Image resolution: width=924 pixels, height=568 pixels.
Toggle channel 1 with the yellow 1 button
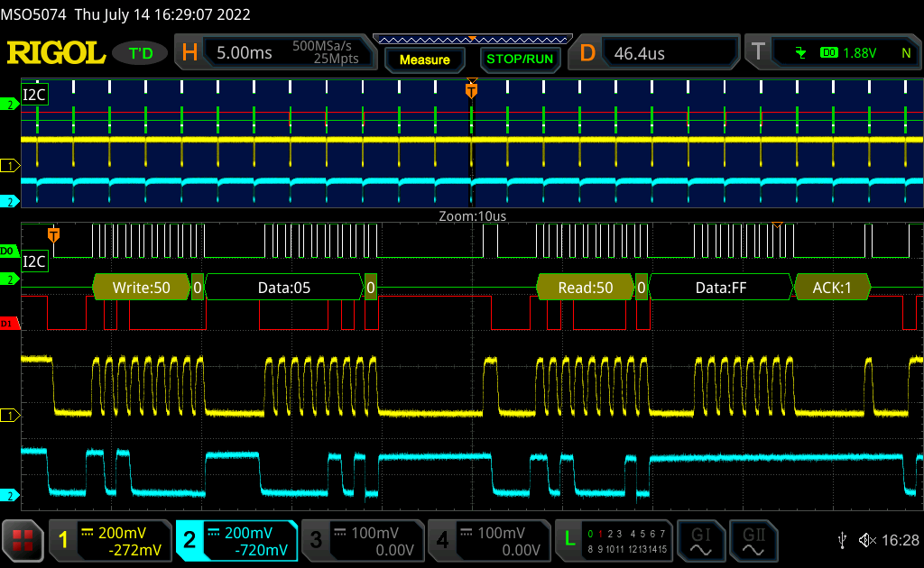tap(64, 540)
